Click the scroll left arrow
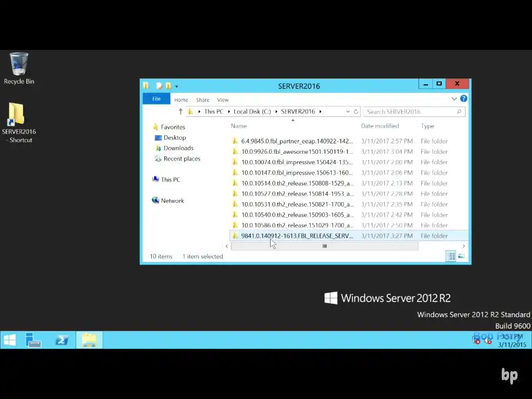532x399 pixels. click(227, 246)
